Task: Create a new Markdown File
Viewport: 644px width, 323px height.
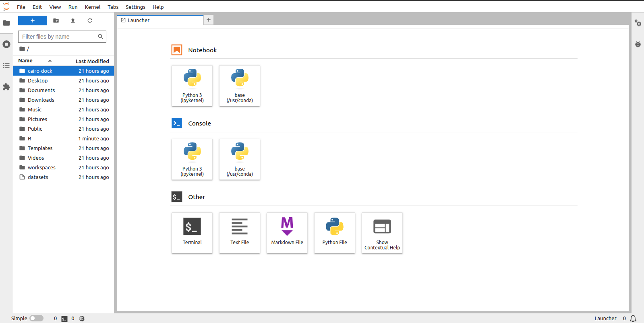Action: click(287, 232)
